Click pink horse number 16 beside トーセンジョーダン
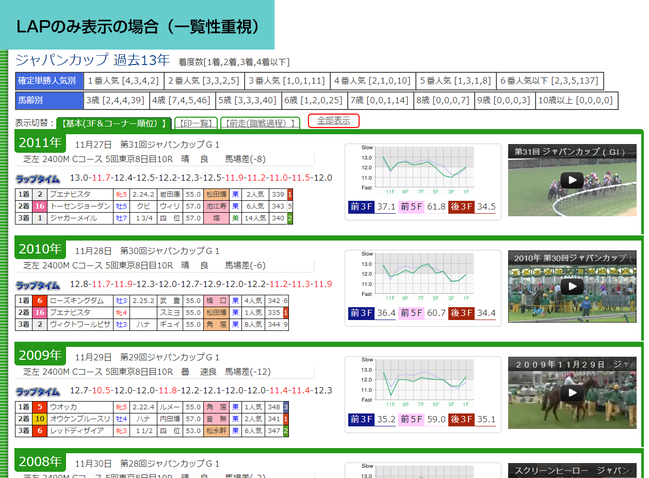 [40, 206]
